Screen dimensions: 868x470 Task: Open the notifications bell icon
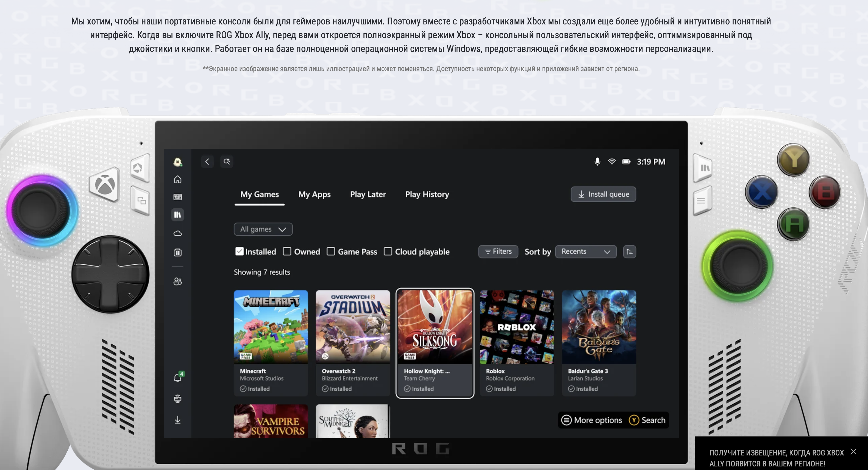click(x=177, y=378)
